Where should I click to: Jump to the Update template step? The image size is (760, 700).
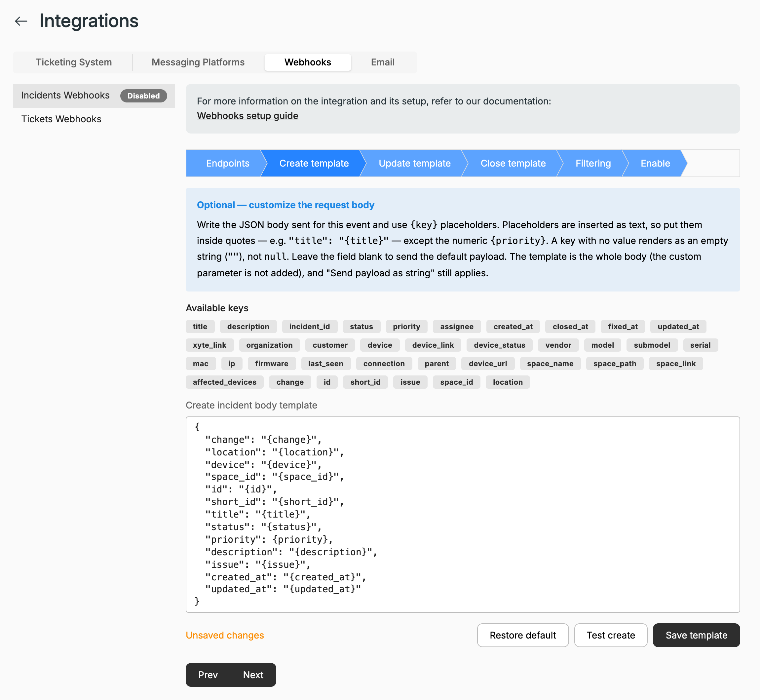pos(414,163)
